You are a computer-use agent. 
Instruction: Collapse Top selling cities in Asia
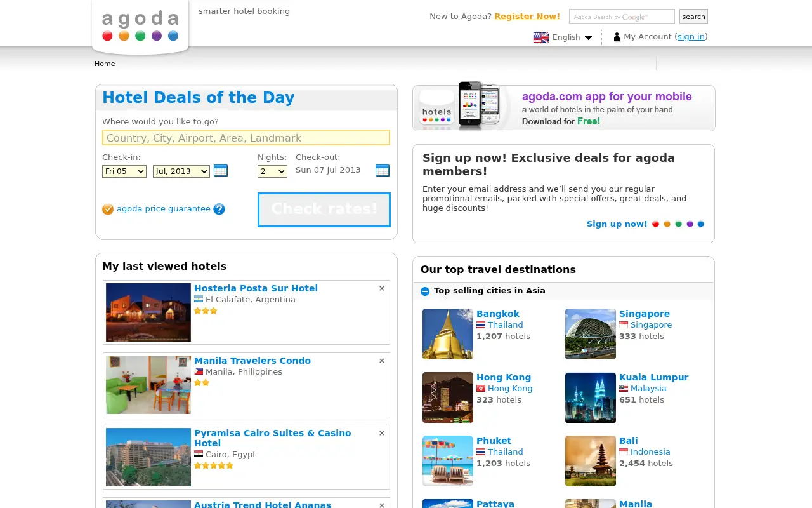click(x=425, y=291)
